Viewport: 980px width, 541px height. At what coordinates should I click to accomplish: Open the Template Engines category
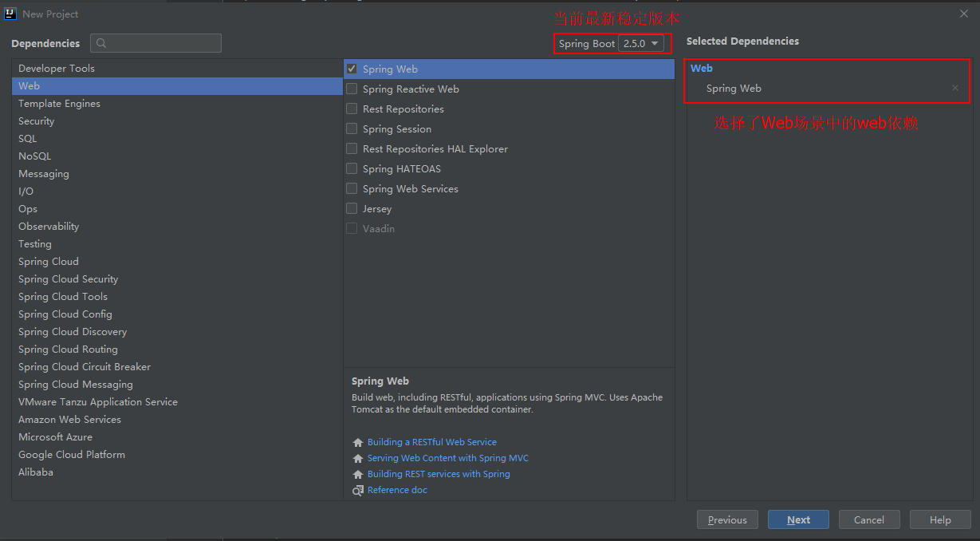tap(177, 104)
